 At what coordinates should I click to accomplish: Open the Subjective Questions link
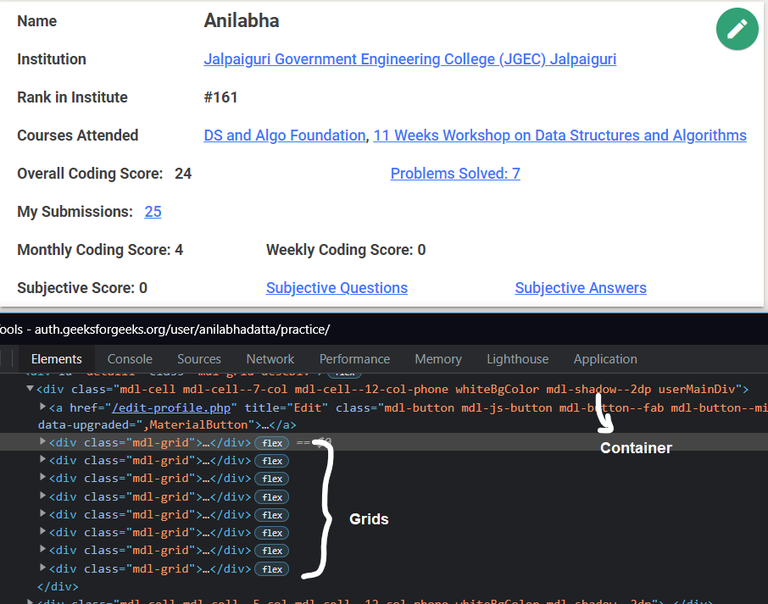pyautogui.click(x=336, y=288)
